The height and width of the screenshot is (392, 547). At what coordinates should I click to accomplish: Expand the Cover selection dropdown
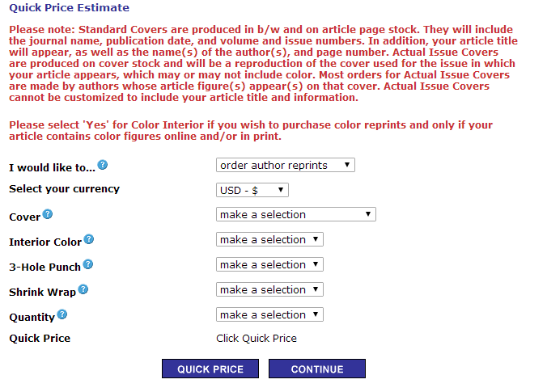pyautogui.click(x=296, y=215)
